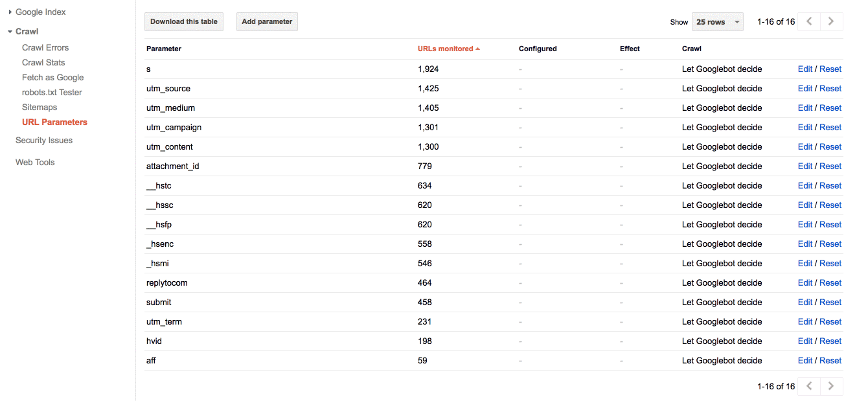Click the 779 URLs monitored value
Image resolution: width=868 pixels, height=401 pixels.
tap(425, 166)
